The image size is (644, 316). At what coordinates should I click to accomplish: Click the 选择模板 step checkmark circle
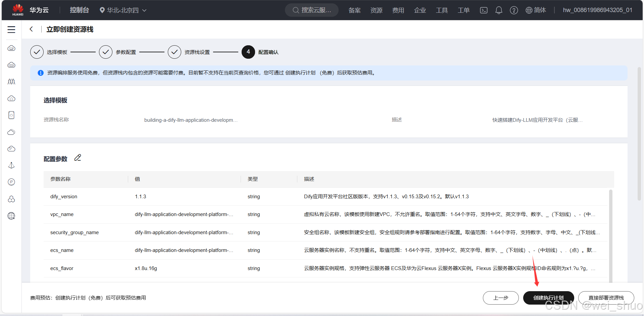tap(37, 52)
